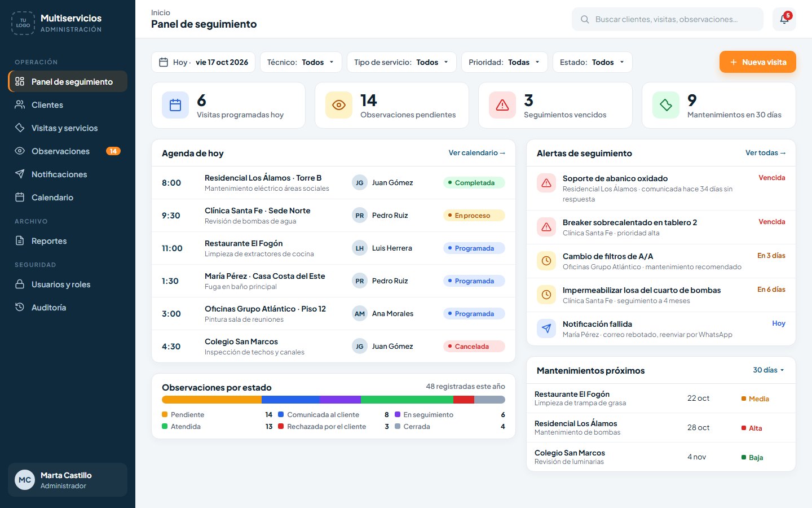Click the clock icon for Cambio de filtros de A/A
Image resolution: width=812 pixels, height=508 pixels.
(x=546, y=261)
